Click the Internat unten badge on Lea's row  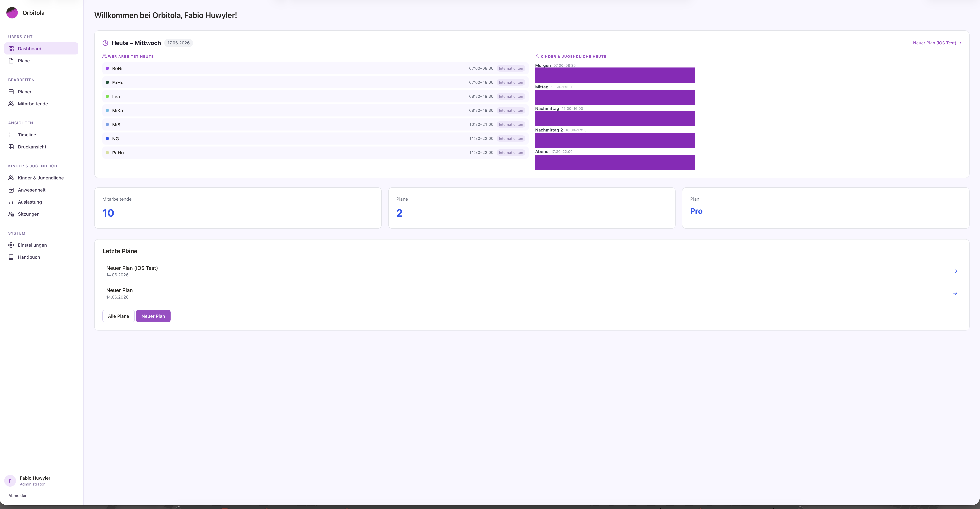tap(511, 97)
